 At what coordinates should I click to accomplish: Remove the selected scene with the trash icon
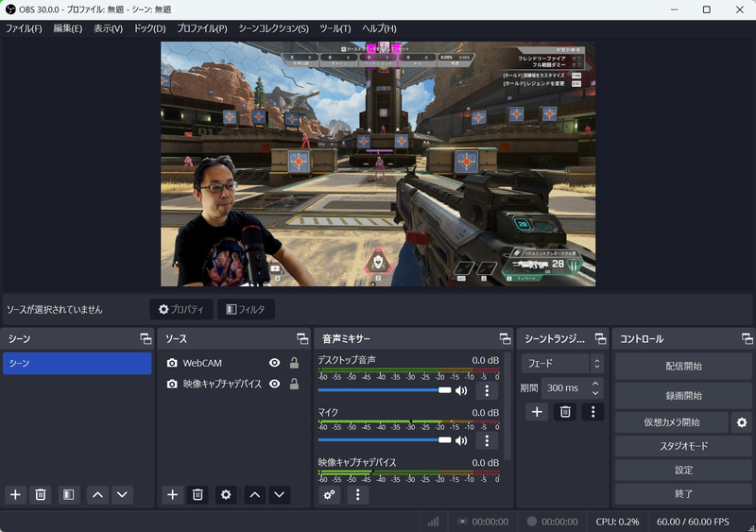(x=41, y=494)
